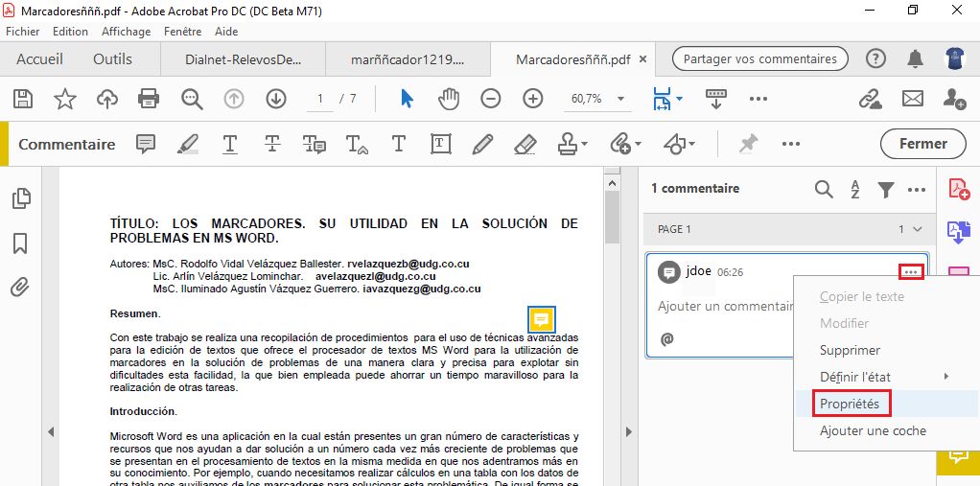Send file by email envelope icon

(x=913, y=99)
